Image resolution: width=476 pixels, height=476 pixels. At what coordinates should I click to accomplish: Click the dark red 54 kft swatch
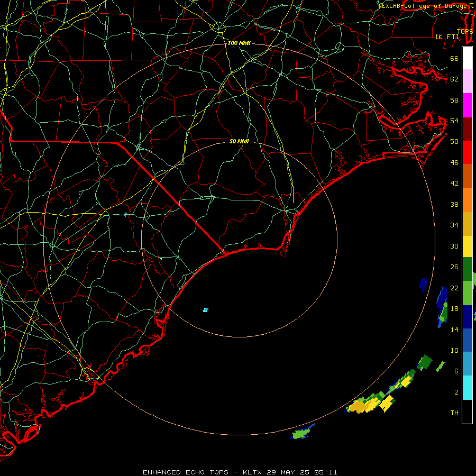coord(467,129)
